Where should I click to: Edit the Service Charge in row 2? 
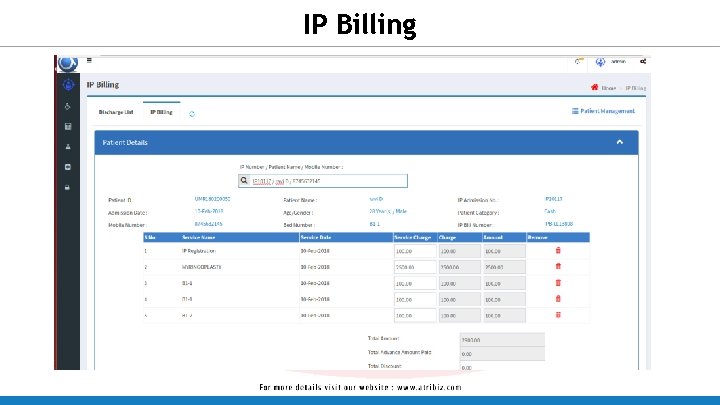(415, 267)
